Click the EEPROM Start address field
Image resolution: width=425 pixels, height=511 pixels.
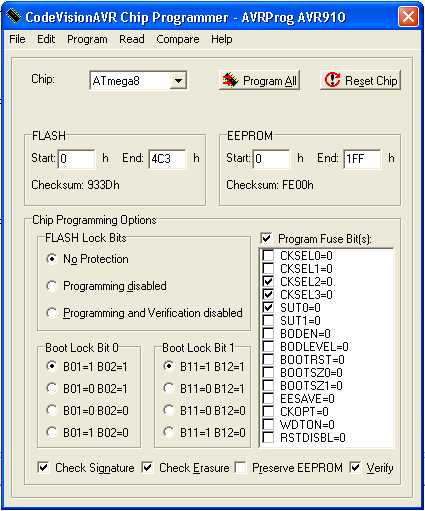tap(271, 159)
